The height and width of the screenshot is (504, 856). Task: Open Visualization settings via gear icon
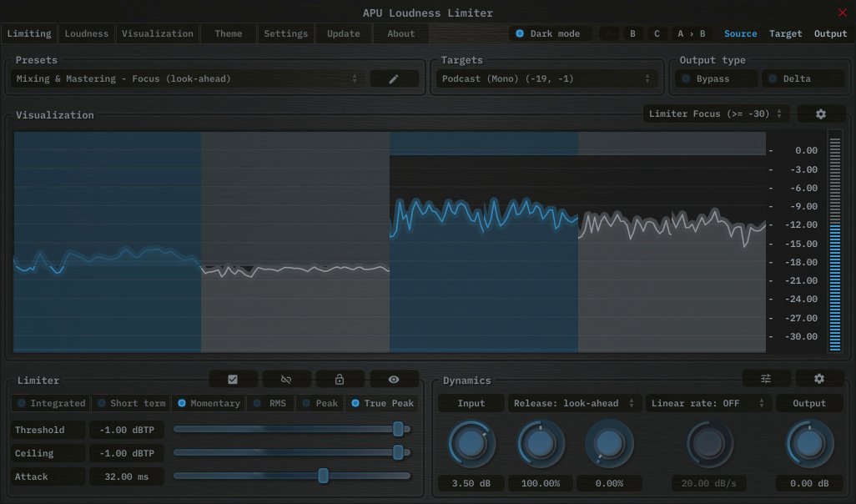coord(821,113)
